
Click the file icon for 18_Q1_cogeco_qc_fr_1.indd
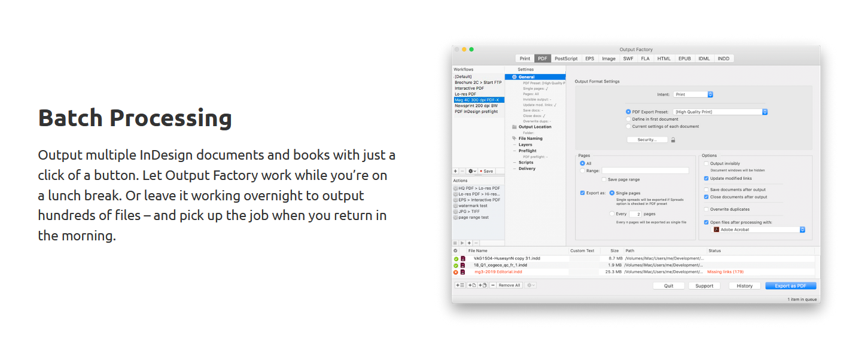point(463,265)
